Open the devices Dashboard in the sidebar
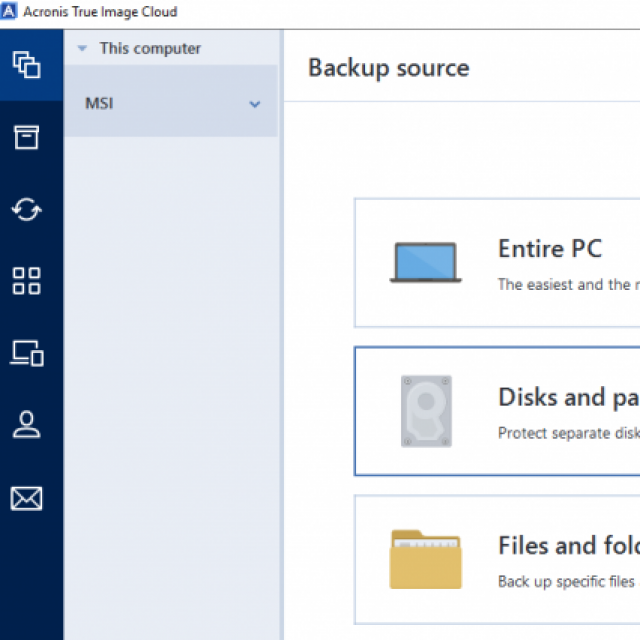 coord(26,353)
